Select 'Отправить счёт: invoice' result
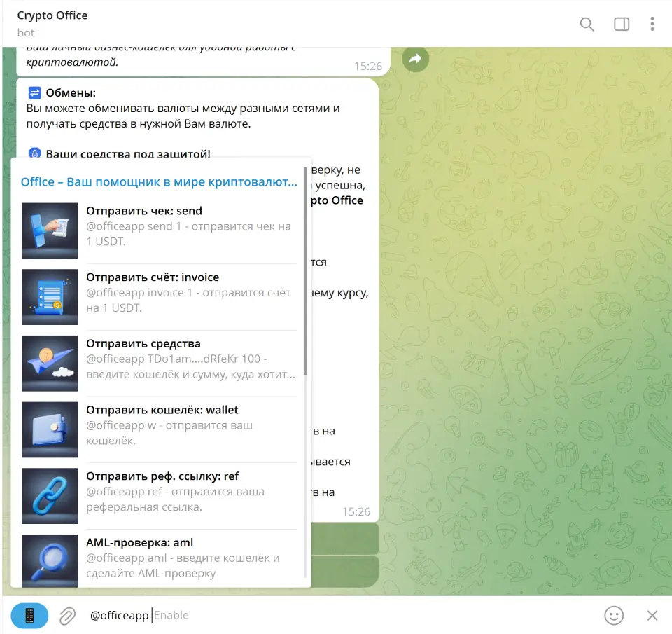Viewport: 672px width, 634px height. (x=160, y=297)
